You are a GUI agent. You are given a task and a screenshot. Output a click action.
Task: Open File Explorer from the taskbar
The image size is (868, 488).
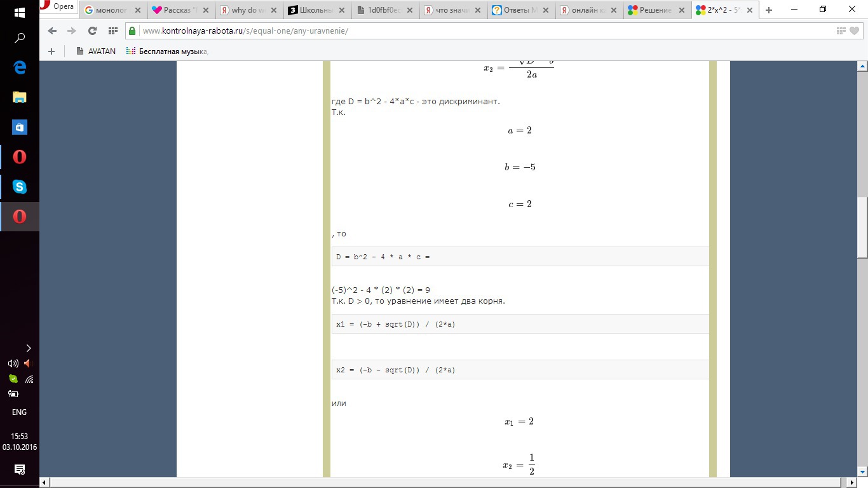pyautogui.click(x=20, y=97)
